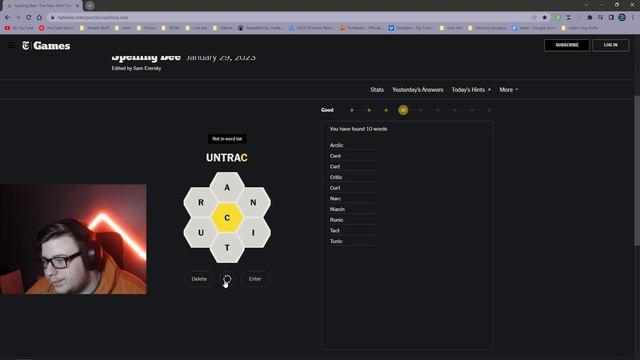The width and height of the screenshot is (640, 360).
Task: Select the found word Arctic
Action: coord(337,145)
